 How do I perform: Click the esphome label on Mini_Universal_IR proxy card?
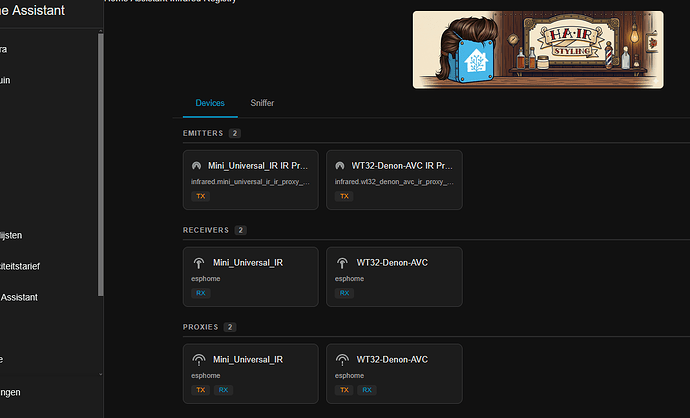(206, 375)
